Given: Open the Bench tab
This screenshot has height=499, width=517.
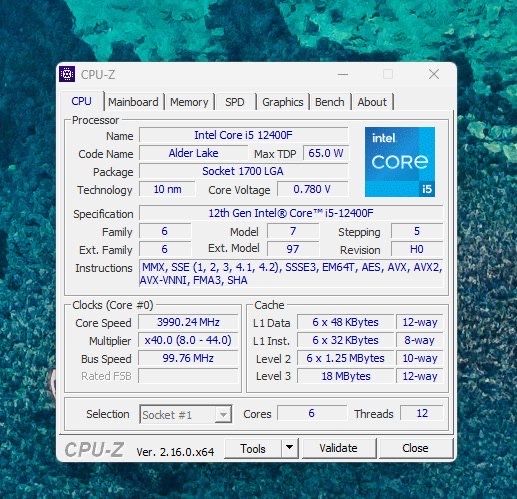Looking at the screenshot, I should pyautogui.click(x=330, y=102).
